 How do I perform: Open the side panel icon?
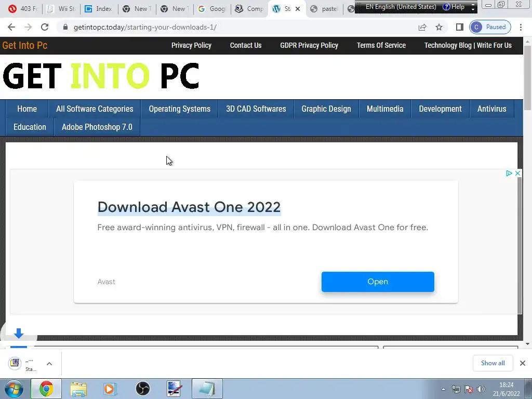coord(459,27)
